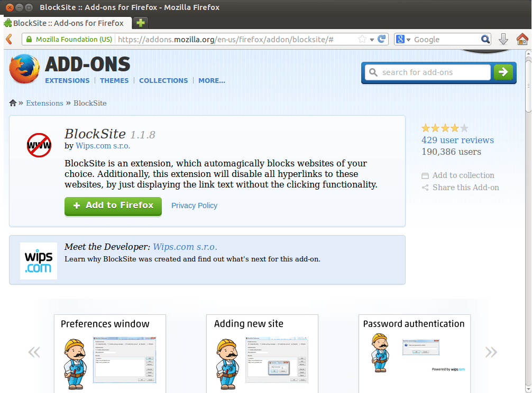Open downloads with the down arrow icon
This screenshot has width=532, height=393.
click(x=503, y=39)
